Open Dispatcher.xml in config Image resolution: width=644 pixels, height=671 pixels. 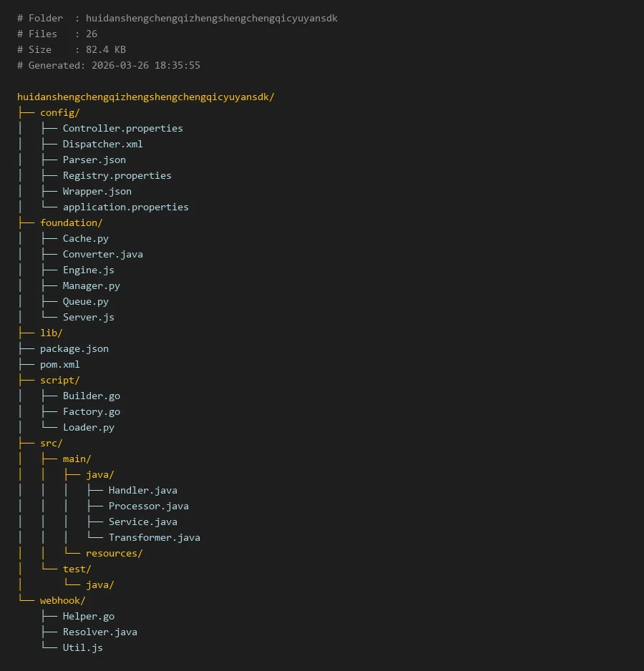click(x=102, y=144)
